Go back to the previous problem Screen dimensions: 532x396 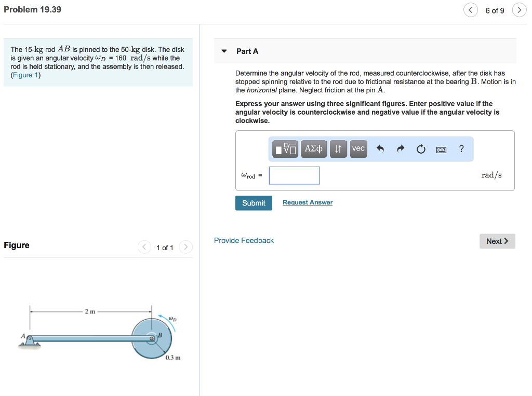tap(471, 10)
